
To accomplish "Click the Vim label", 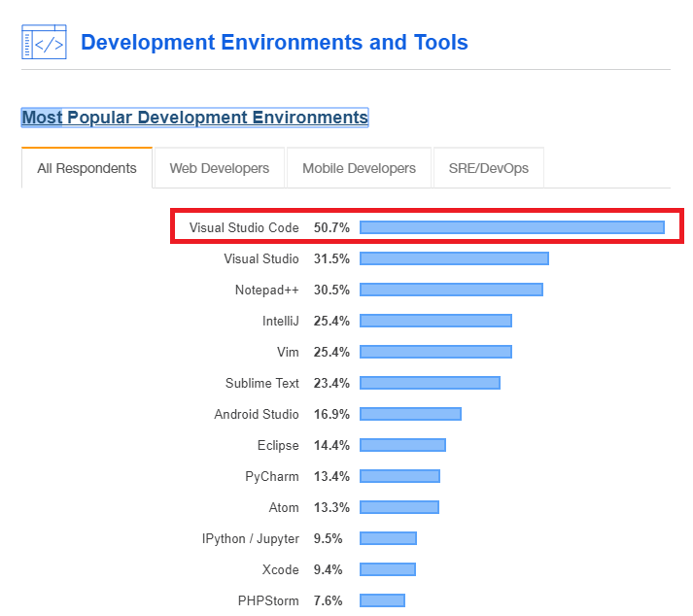I will (288, 352).
